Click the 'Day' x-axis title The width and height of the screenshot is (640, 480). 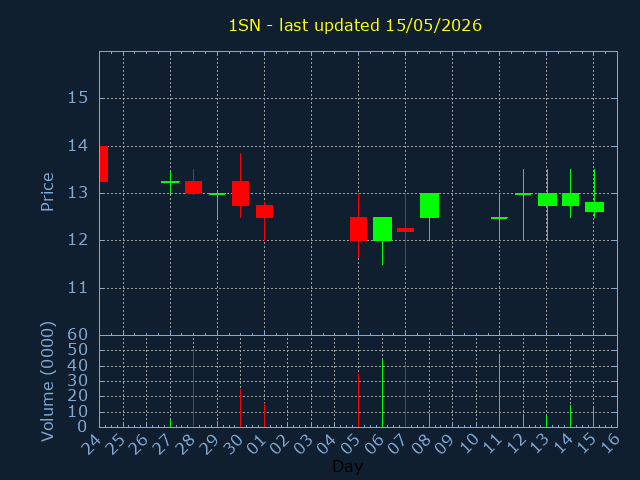pos(347,466)
